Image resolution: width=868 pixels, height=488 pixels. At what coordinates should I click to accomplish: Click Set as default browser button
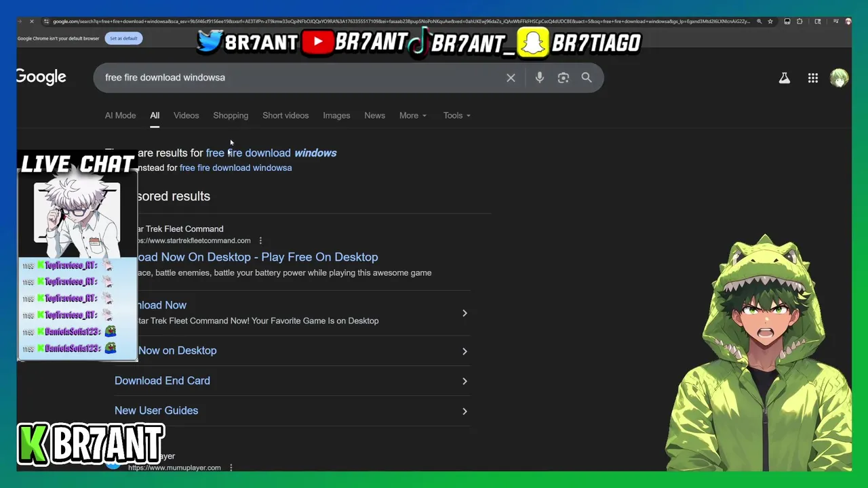pyautogui.click(x=123, y=39)
